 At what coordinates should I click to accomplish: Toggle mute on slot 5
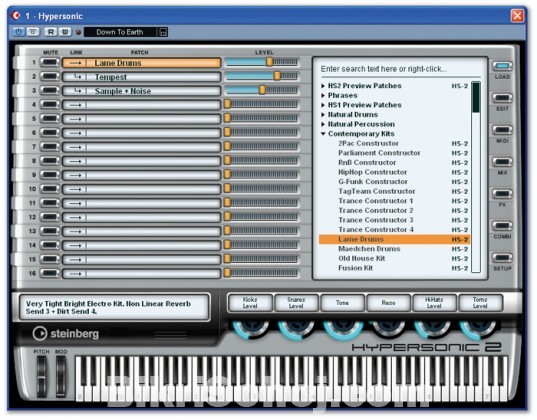pos(50,119)
